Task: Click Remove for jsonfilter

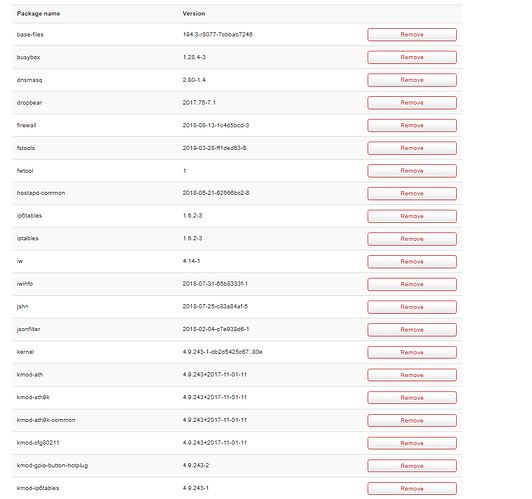Action: (x=412, y=330)
